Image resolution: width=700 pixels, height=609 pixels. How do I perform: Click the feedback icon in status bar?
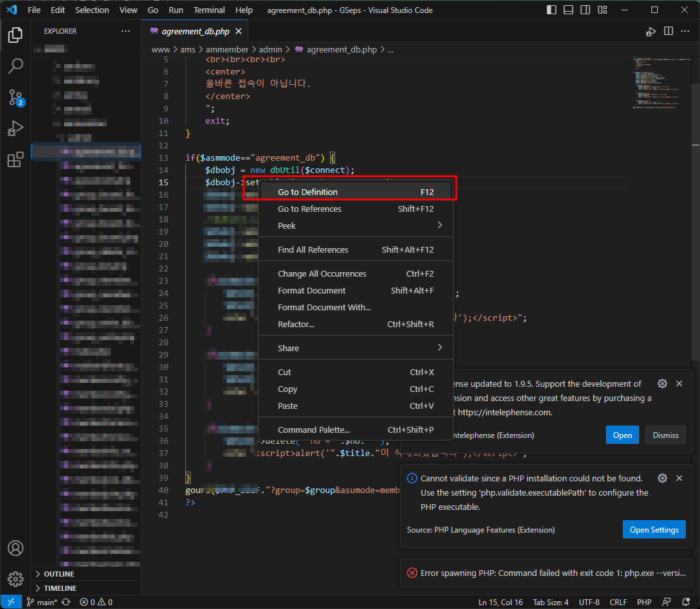(x=666, y=603)
